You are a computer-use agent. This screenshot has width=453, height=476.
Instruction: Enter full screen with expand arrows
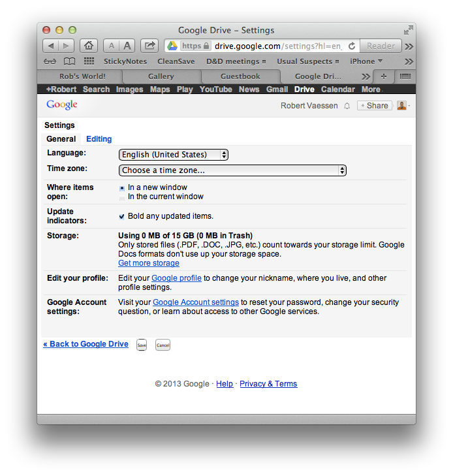409,30
